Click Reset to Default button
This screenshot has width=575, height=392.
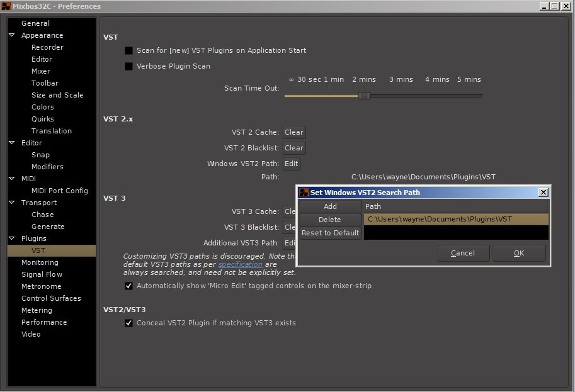pos(330,233)
